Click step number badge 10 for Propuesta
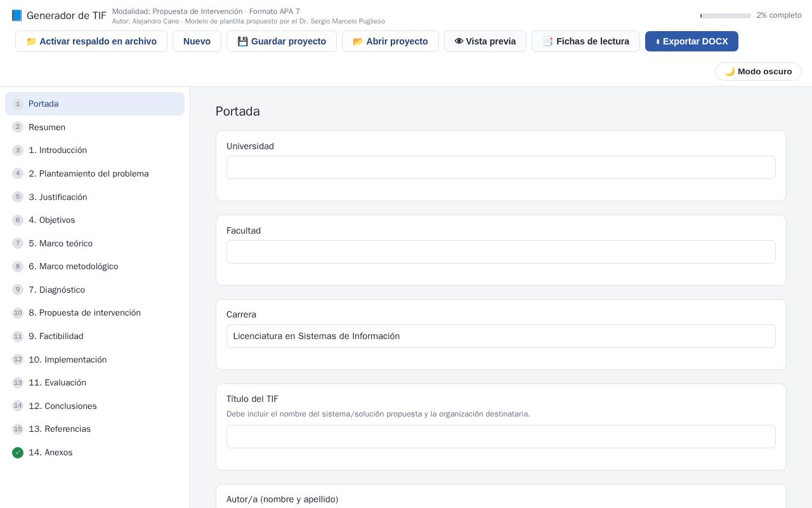Image resolution: width=812 pixels, height=508 pixels. (18, 313)
